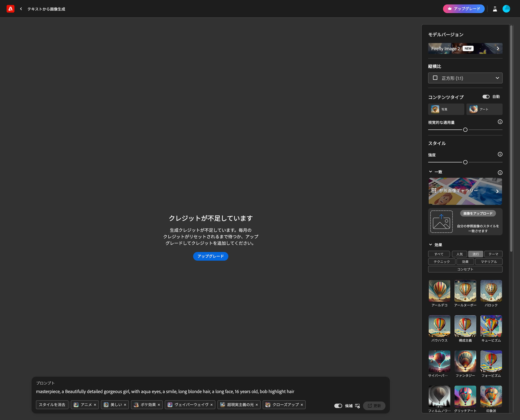Open the beta flask icon
The image size is (520, 420).
pyautogui.click(x=495, y=9)
